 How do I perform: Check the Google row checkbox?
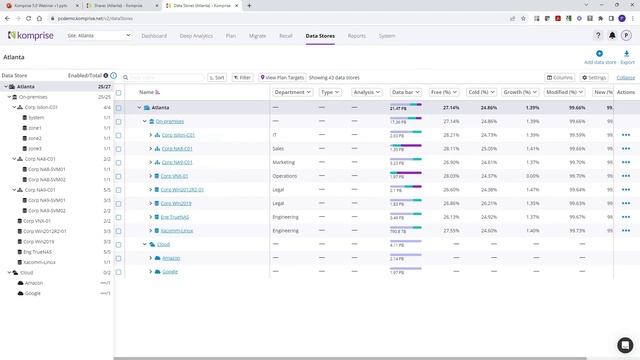(x=118, y=272)
